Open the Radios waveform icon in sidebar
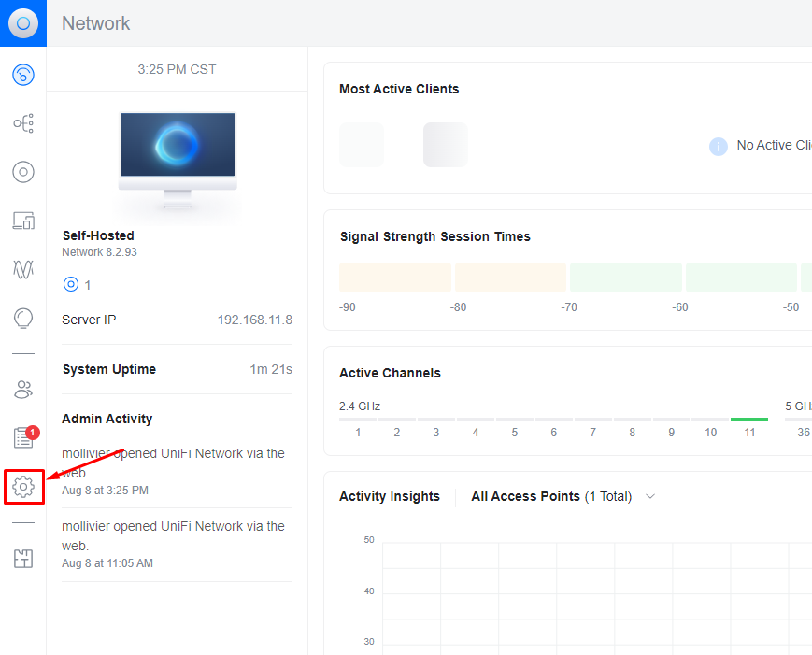The image size is (812, 655). point(23,269)
